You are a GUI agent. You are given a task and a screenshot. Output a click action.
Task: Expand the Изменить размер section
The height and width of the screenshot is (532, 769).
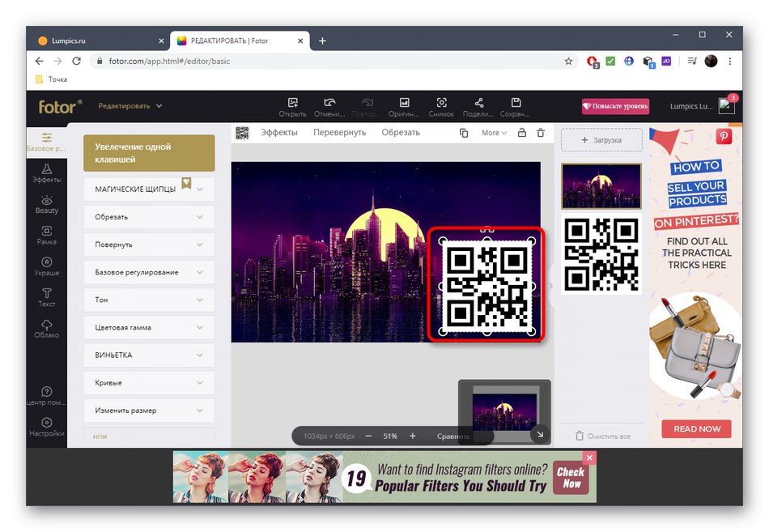(149, 411)
